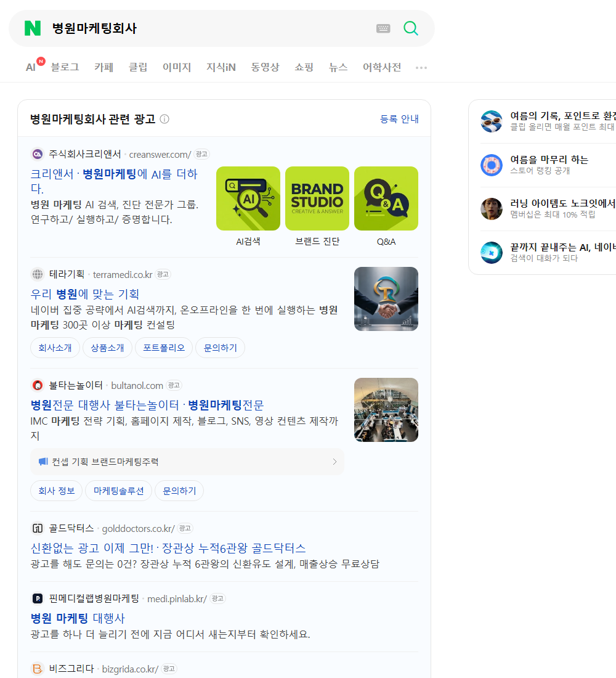Click 문의하기 under the 테라기획 ad
Image resolution: width=616 pixels, height=678 pixels.
[220, 348]
